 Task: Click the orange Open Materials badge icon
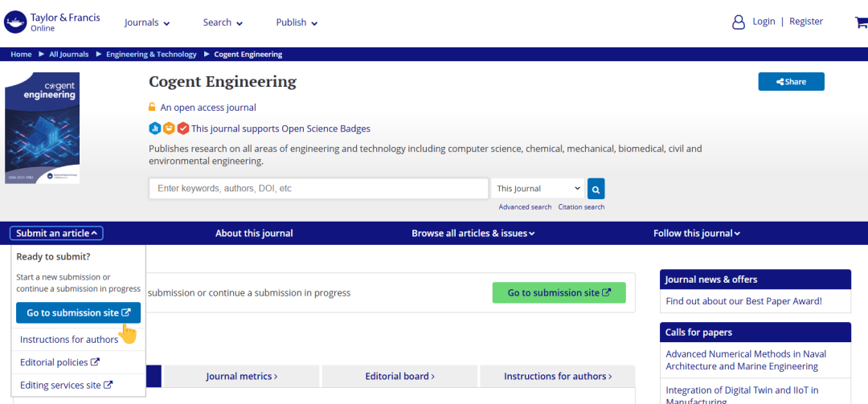(x=169, y=129)
